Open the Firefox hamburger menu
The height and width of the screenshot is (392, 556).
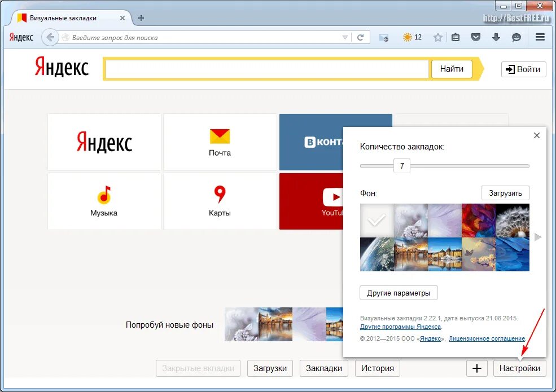[x=540, y=37]
